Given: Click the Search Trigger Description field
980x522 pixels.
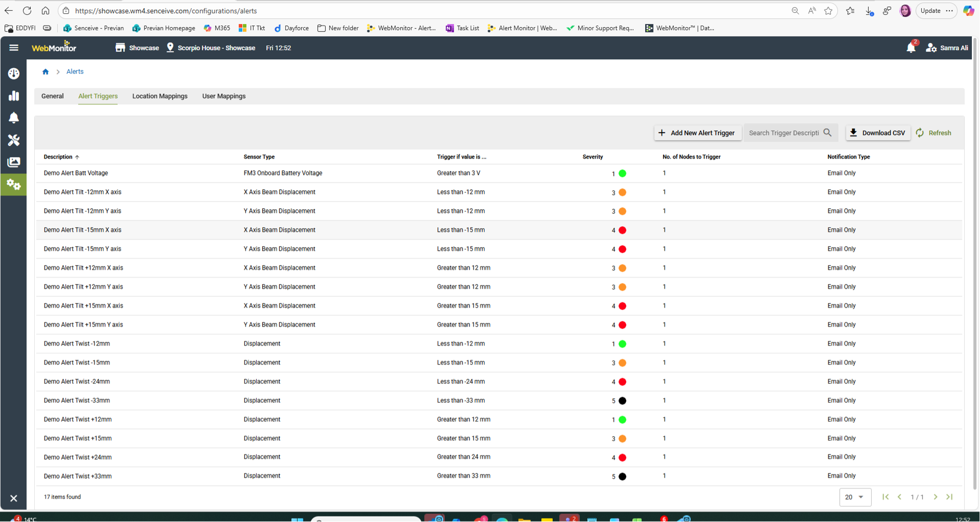Looking at the screenshot, I should pyautogui.click(x=784, y=133).
